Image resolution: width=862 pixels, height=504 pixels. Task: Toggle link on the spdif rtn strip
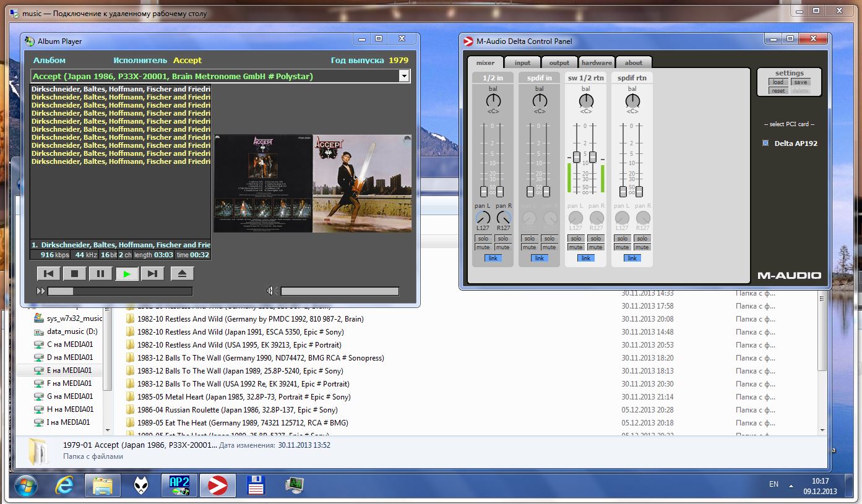point(632,258)
